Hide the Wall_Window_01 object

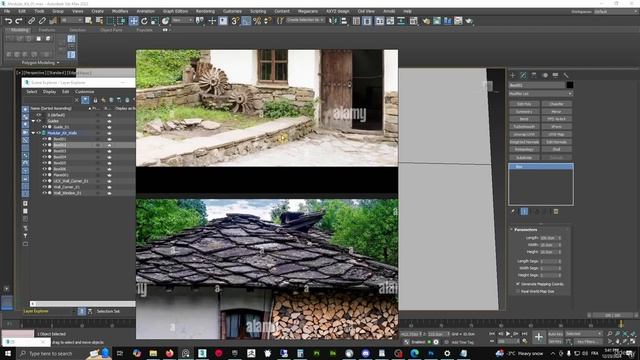(44, 193)
